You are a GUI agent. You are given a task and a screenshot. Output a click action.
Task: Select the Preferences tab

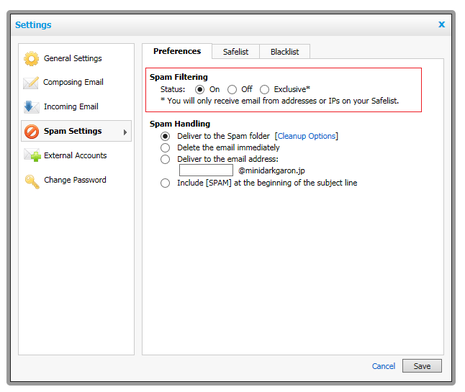[x=177, y=51]
